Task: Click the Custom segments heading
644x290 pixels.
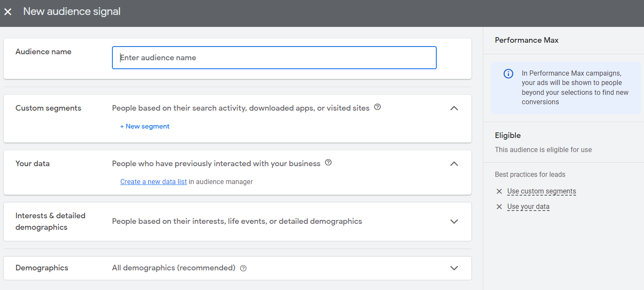Action: (x=48, y=108)
